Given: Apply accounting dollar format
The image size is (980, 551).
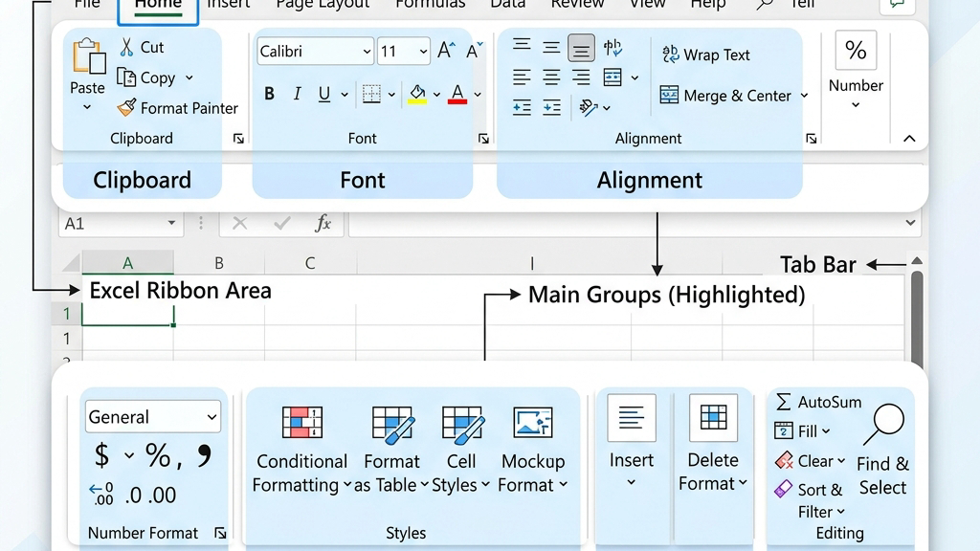Looking at the screenshot, I should click(x=101, y=454).
